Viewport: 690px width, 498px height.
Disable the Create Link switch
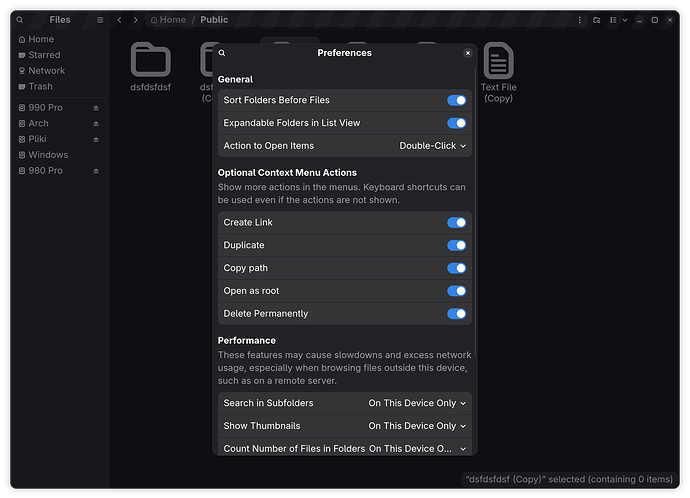tap(456, 223)
